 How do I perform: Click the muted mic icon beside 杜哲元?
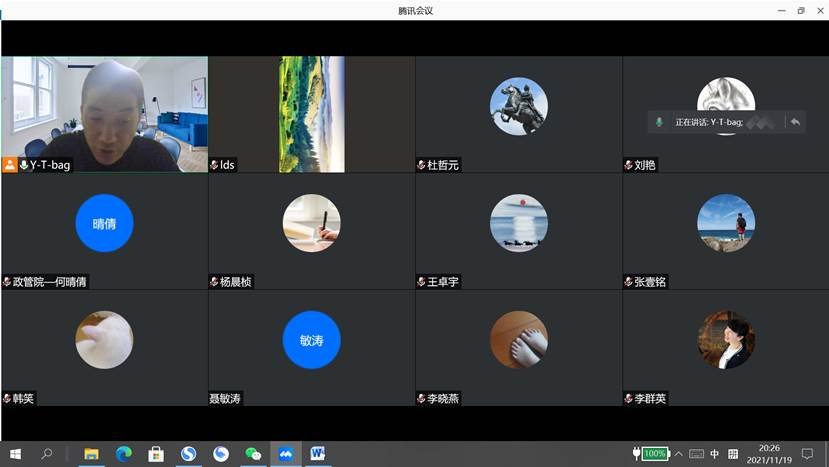pos(421,165)
